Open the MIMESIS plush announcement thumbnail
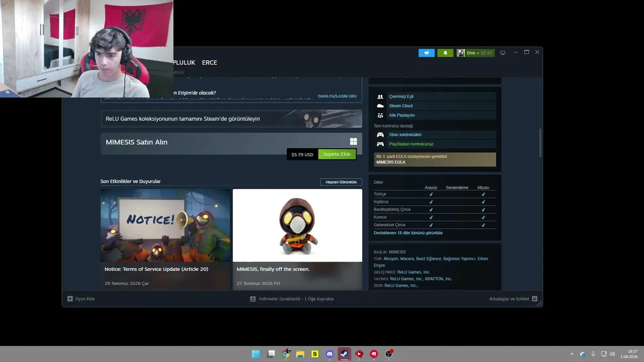Screen dimensions: 644x362 pyautogui.click(x=297, y=225)
